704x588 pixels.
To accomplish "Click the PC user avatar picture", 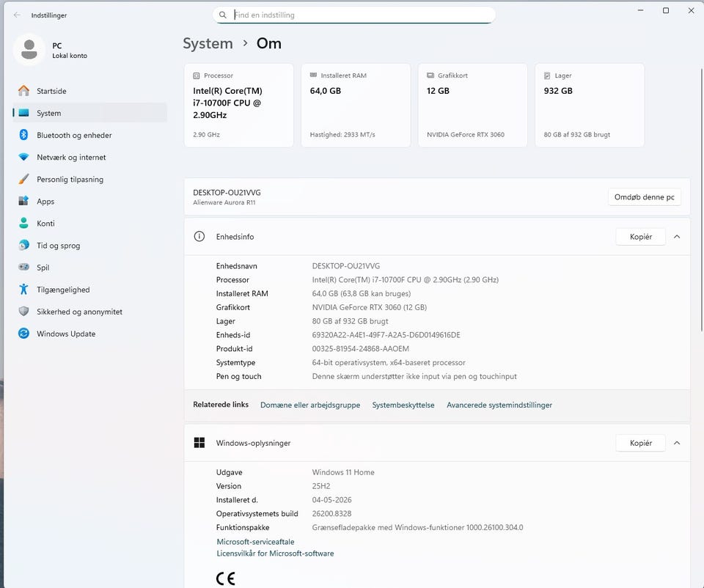I will pyautogui.click(x=29, y=49).
